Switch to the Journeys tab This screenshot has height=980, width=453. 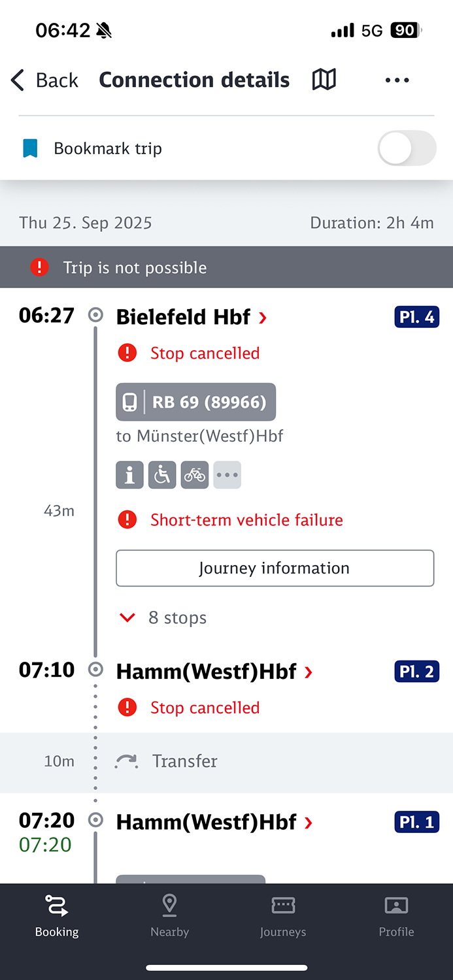(282, 916)
